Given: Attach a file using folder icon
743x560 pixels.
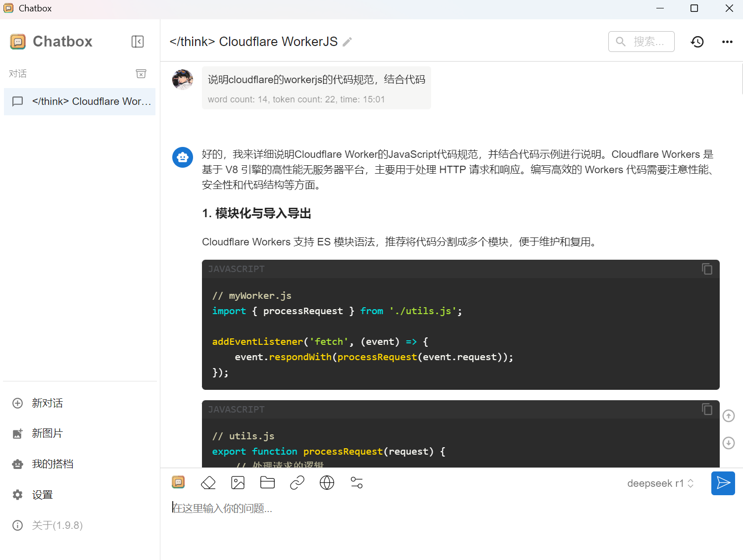Looking at the screenshot, I should [x=267, y=482].
